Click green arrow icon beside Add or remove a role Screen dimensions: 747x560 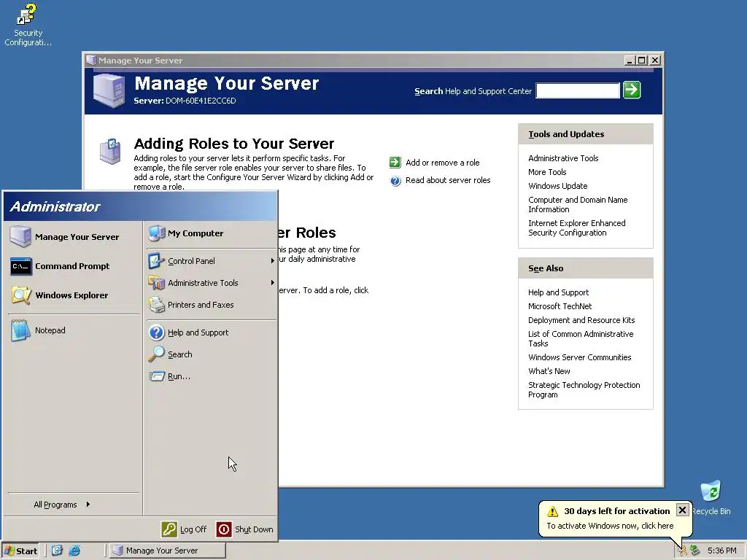[x=395, y=163]
